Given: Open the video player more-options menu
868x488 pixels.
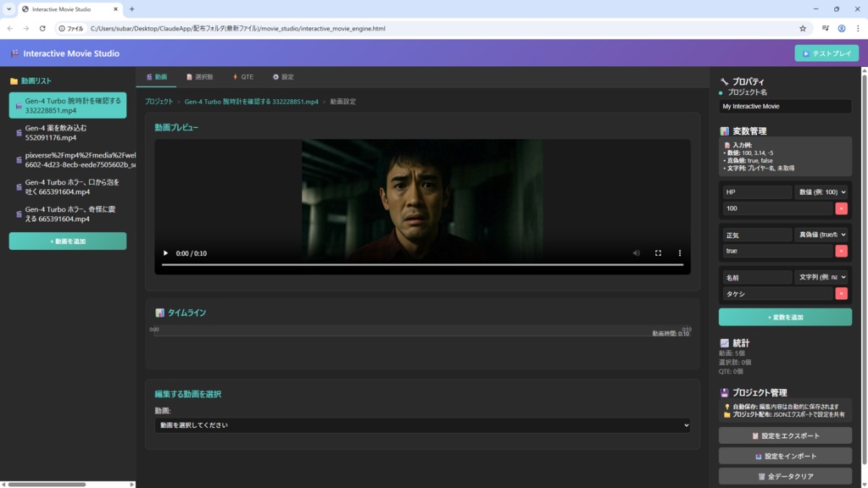Looking at the screenshot, I should [x=680, y=253].
